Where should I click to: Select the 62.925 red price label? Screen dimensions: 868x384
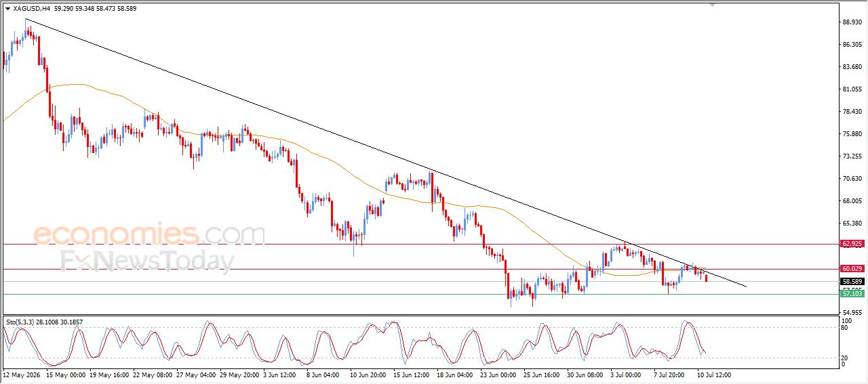click(x=852, y=243)
